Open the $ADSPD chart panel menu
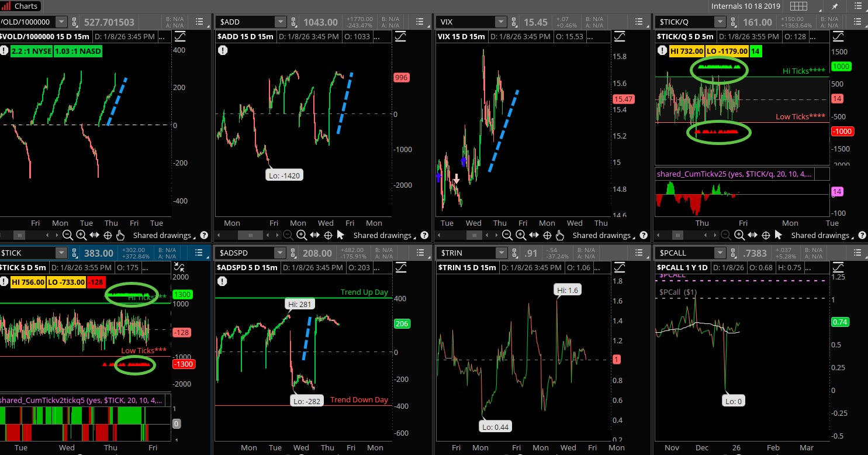 click(x=420, y=253)
